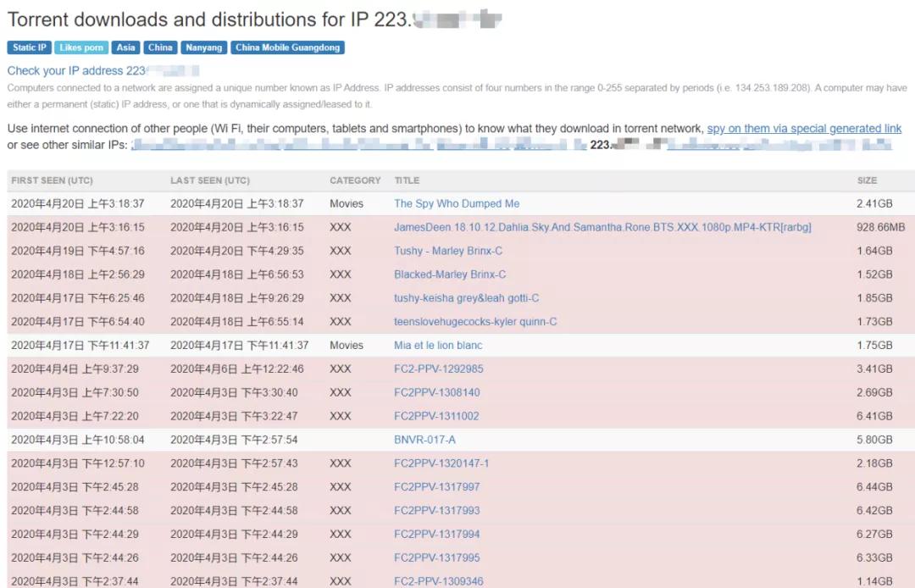915x588 pixels.
Task: Follow the spy on them via special generated link
Action: click(804, 129)
